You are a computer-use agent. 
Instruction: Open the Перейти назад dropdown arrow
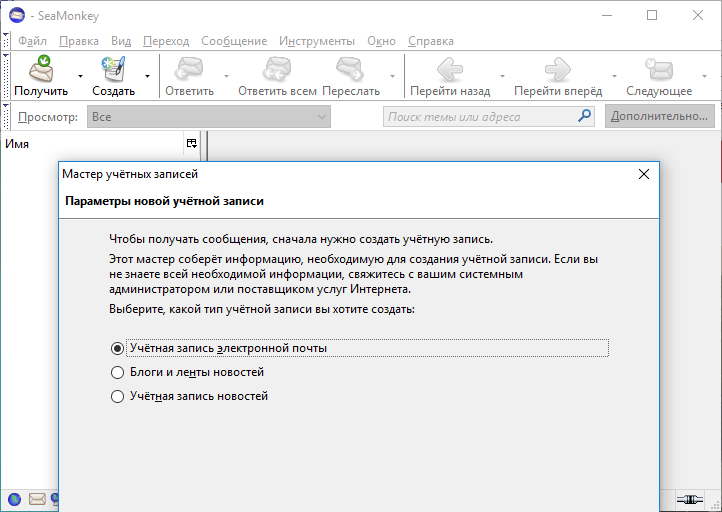(x=502, y=76)
